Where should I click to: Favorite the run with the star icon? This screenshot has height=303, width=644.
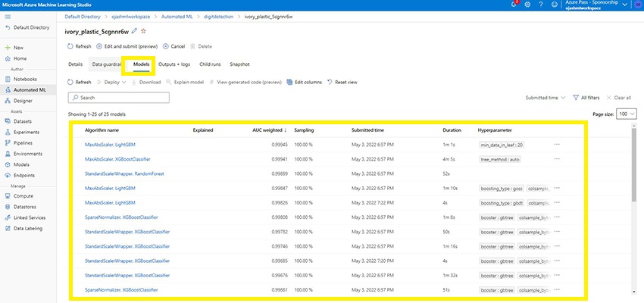pyautogui.click(x=143, y=30)
